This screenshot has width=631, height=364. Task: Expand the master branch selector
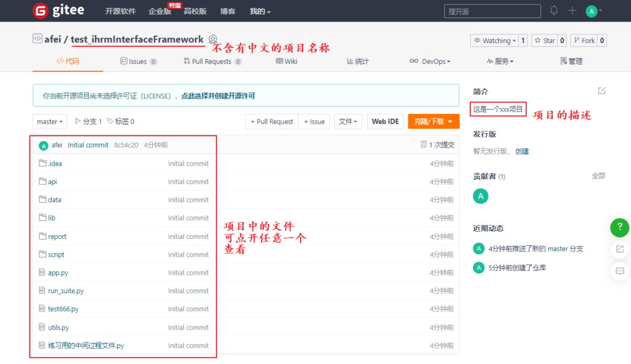click(x=50, y=122)
